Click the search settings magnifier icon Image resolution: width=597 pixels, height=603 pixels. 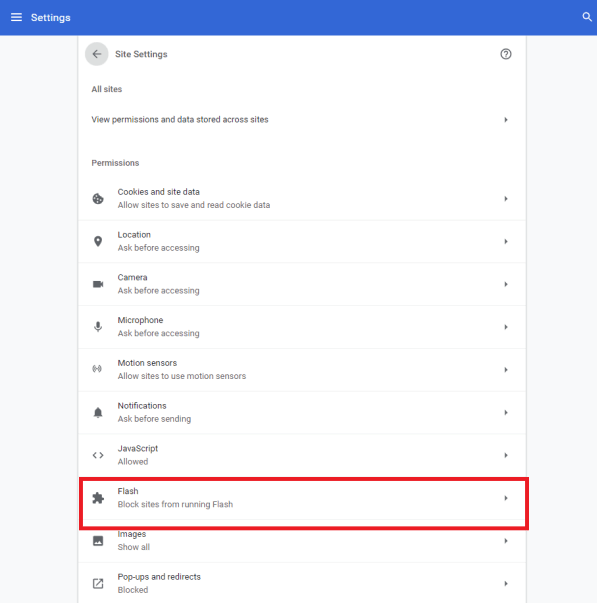click(587, 17)
